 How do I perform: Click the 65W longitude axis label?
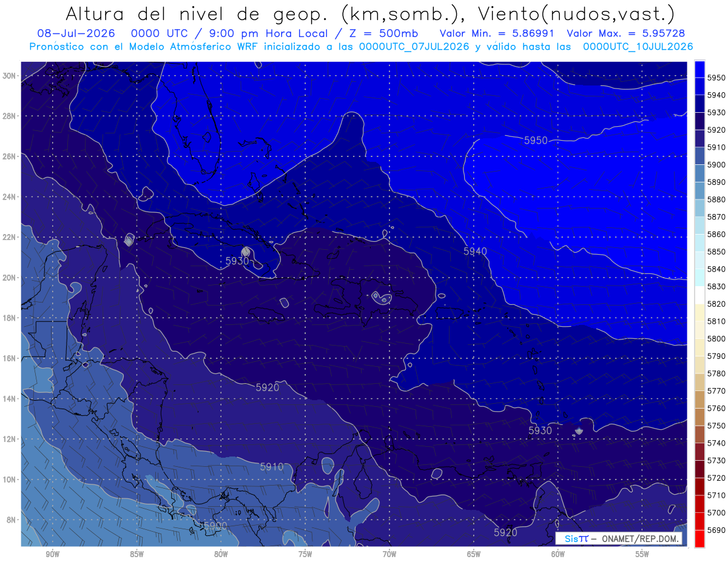tap(474, 554)
